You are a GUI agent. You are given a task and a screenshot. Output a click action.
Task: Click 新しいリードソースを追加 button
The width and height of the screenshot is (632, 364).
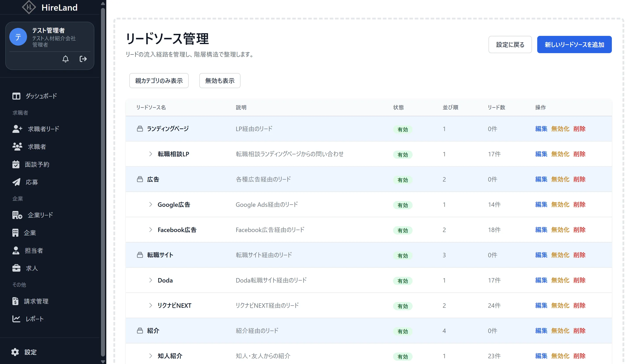click(x=574, y=45)
